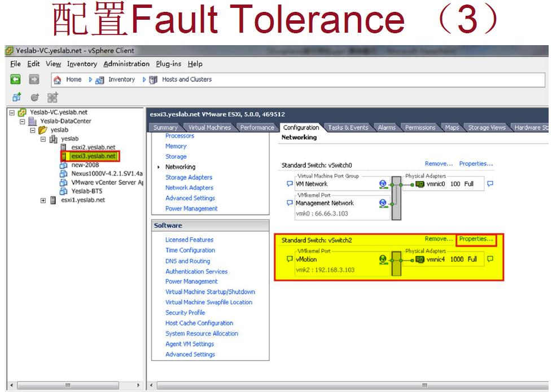Screen dimensions: 552x392
Task: Click the VMware vCenter Server VM icon
Action: click(63, 182)
